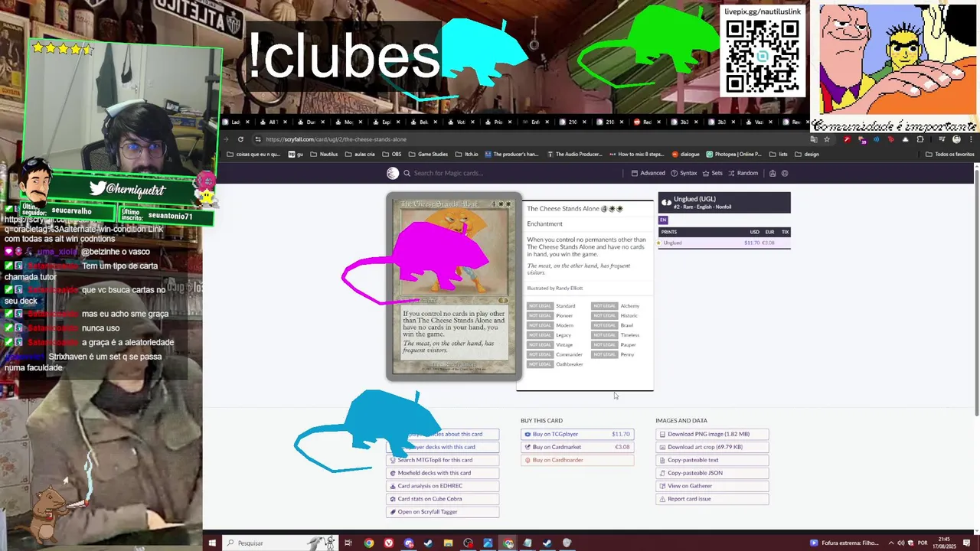The width and height of the screenshot is (980, 551).
Task: Open the Unglued (UGL) set header
Action: click(x=724, y=202)
